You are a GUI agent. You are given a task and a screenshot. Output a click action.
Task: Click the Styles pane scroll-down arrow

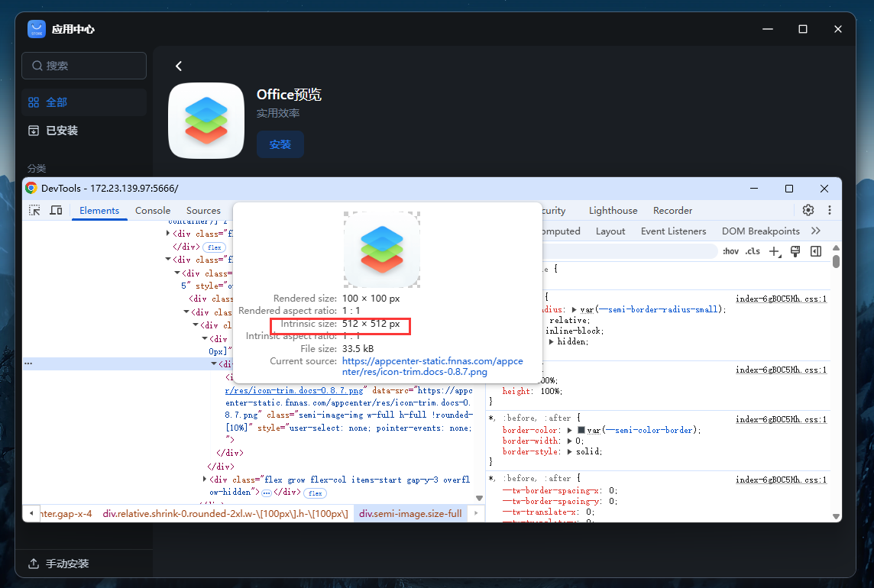coord(836,516)
